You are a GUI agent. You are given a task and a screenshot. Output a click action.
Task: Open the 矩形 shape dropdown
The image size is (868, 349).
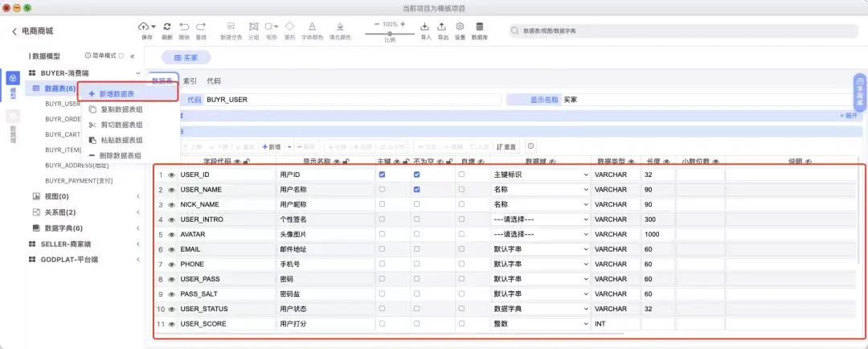276,26
